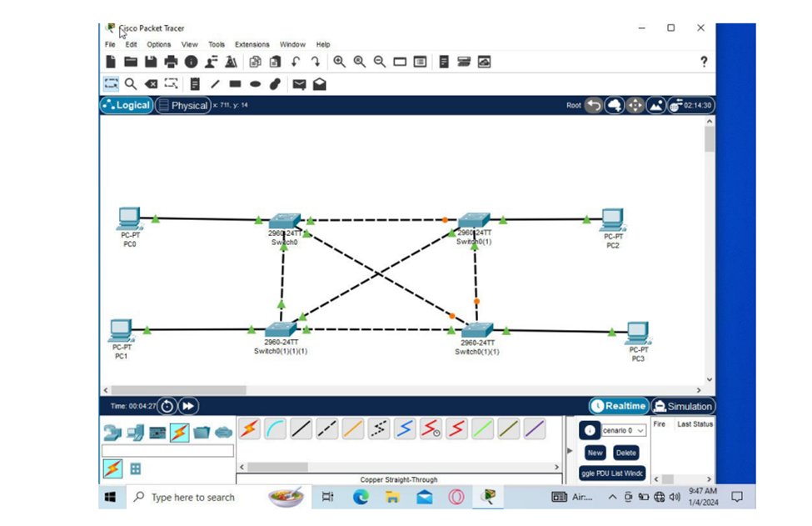This screenshot has width=812, height=526.
Task: Switch to Simulation mode
Action: coord(683,406)
